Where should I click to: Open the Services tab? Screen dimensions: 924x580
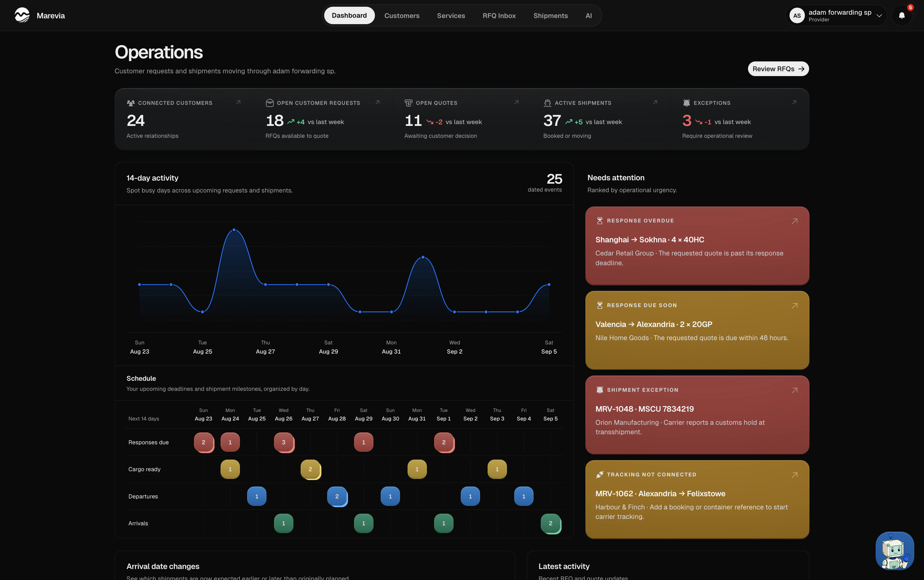coord(451,15)
